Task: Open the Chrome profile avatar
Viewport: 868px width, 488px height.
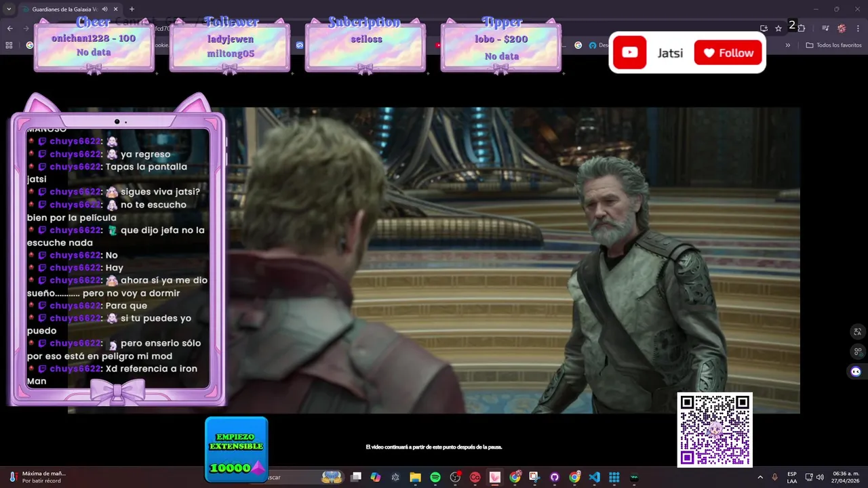Action: (842, 28)
